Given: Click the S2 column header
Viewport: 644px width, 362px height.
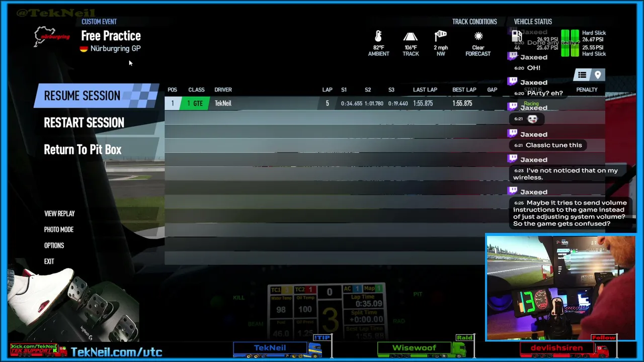Looking at the screenshot, I should tap(368, 90).
